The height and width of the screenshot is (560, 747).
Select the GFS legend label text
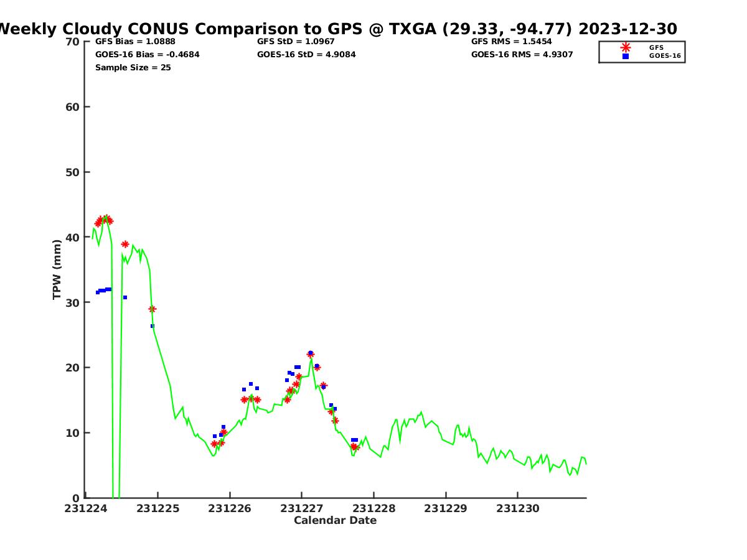click(656, 47)
